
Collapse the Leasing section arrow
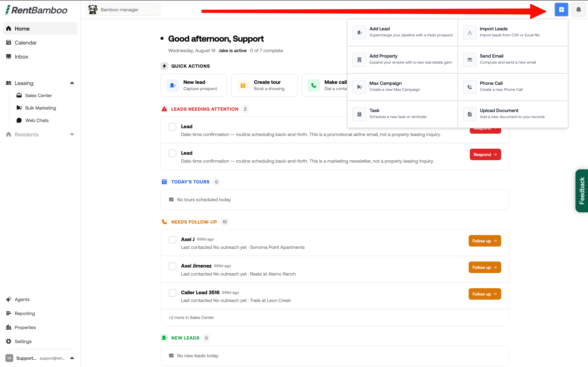(x=72, y=83)
